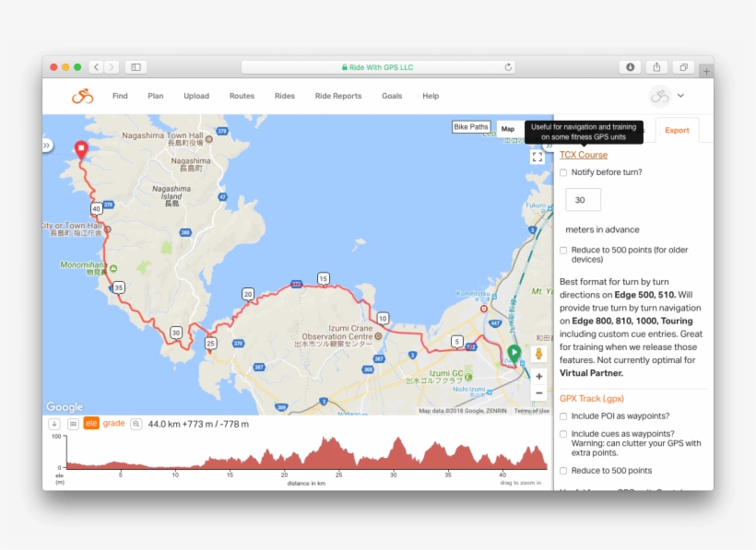Select the Export tab
The image size is (756, 550).
coord(677,130)
